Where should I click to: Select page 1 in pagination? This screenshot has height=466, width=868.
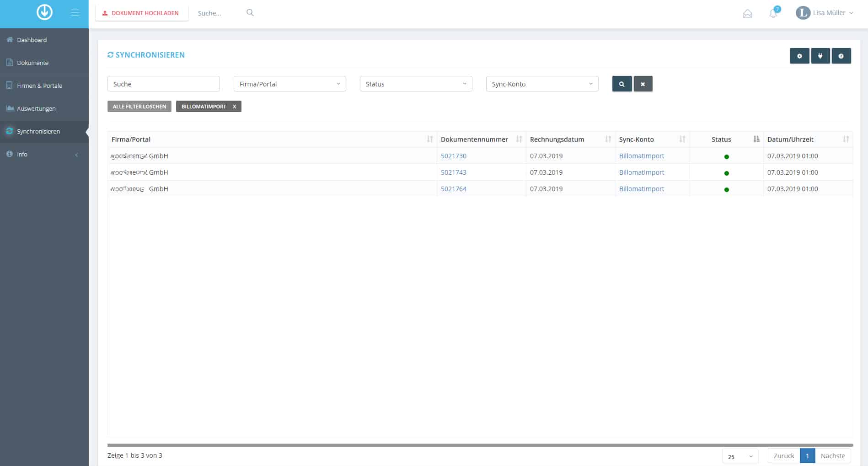808,456
